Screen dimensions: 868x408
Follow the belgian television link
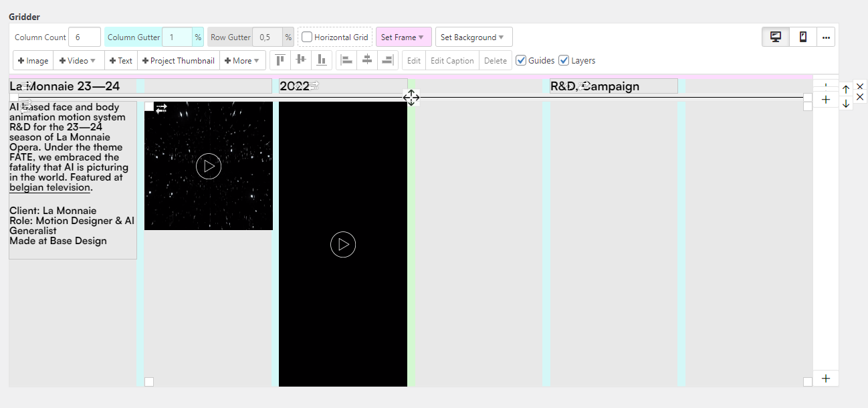click(49, 187)
